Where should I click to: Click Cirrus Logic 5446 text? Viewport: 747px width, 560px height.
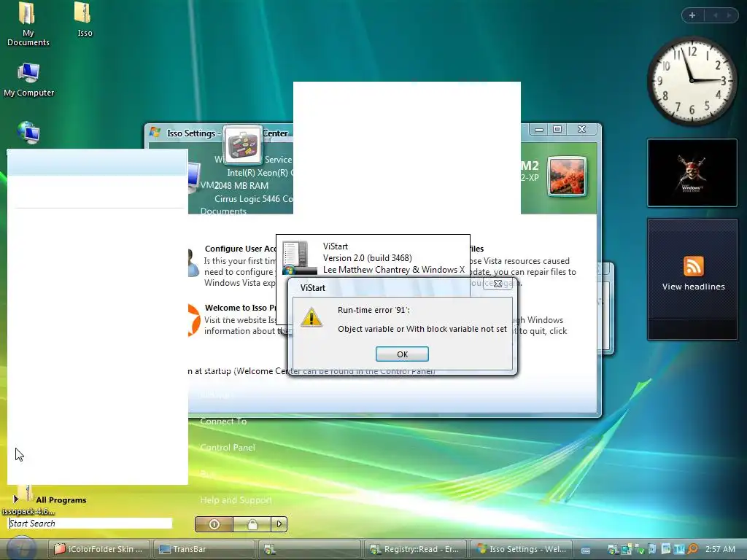[x=253, y=199]
